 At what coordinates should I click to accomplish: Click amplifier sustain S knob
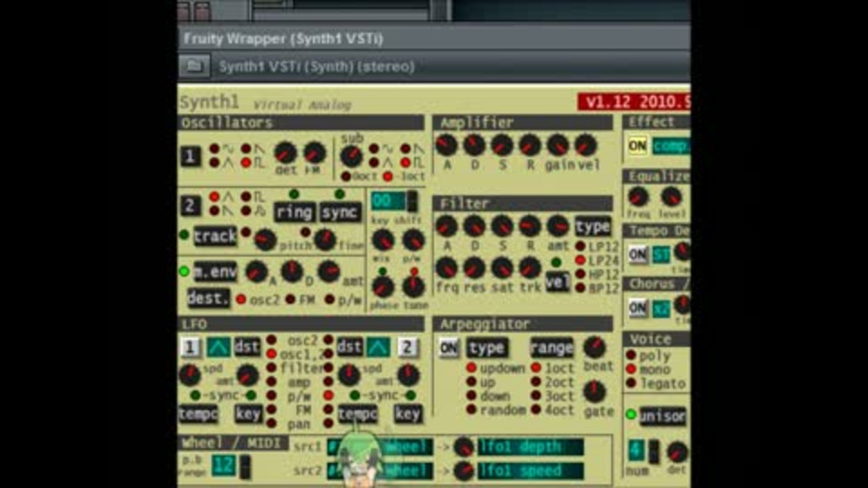pos(502,145)
